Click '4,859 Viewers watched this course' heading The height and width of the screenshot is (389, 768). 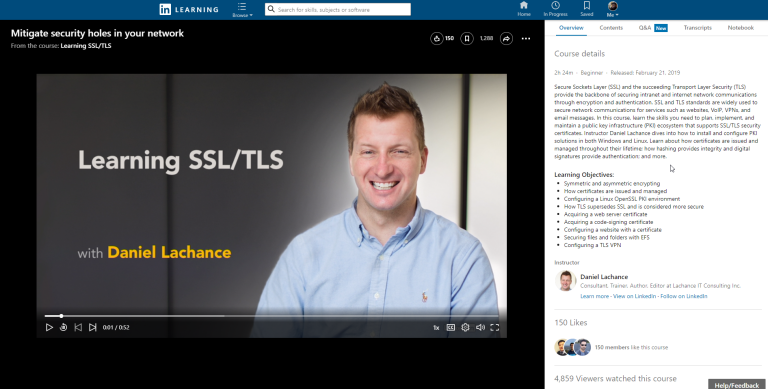pos(615,379)
